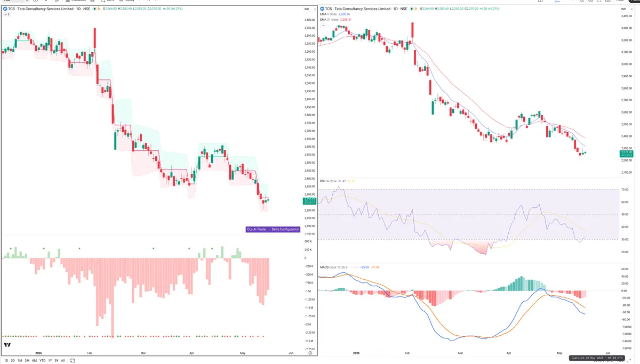Select the All time range
Image resolution: width=640 pixels, height=364 pixels.
tap(63, 360)
